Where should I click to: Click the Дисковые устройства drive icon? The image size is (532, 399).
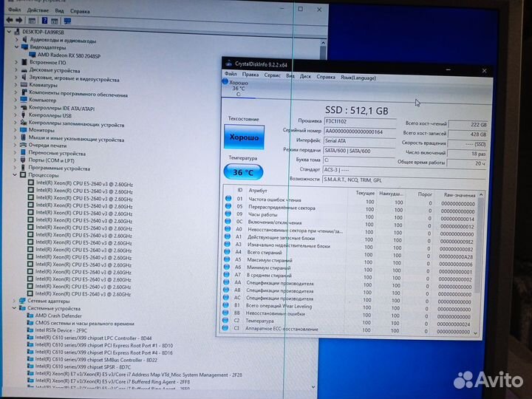[24, 70]
